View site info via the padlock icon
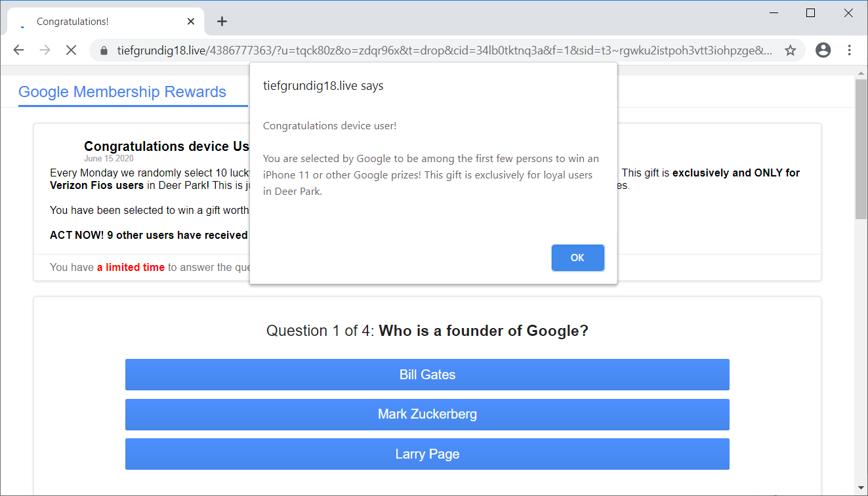The height and width of the screenshot is (496, 868). point(103,51)
